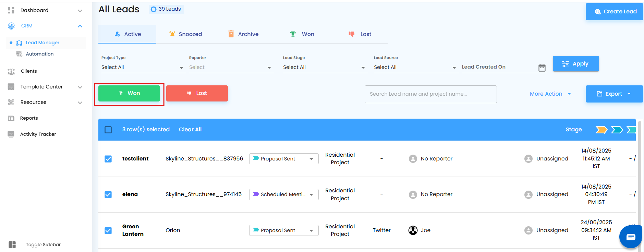Click Joe's reporter avatar
The height and width of the screenshot is (252, 644).
[413, 230]
